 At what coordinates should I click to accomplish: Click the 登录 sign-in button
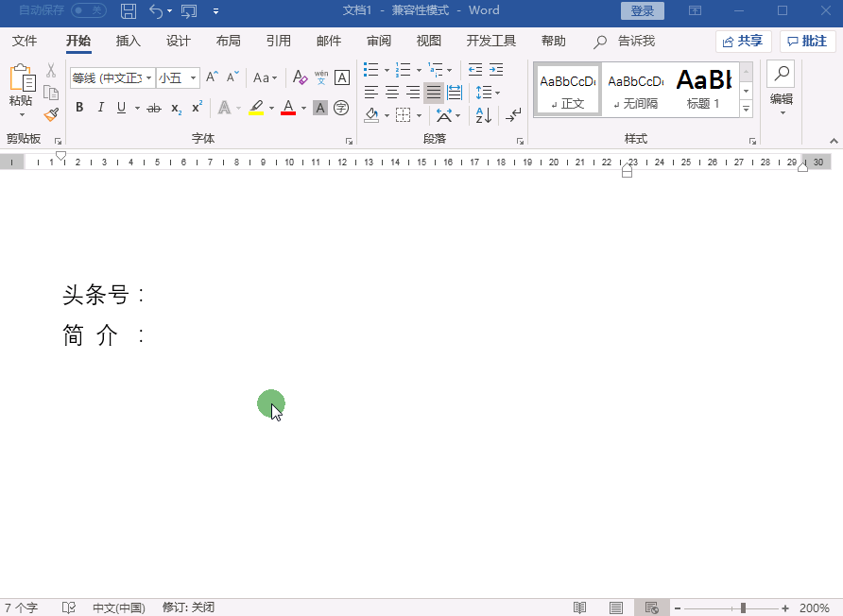coord(642,10)
